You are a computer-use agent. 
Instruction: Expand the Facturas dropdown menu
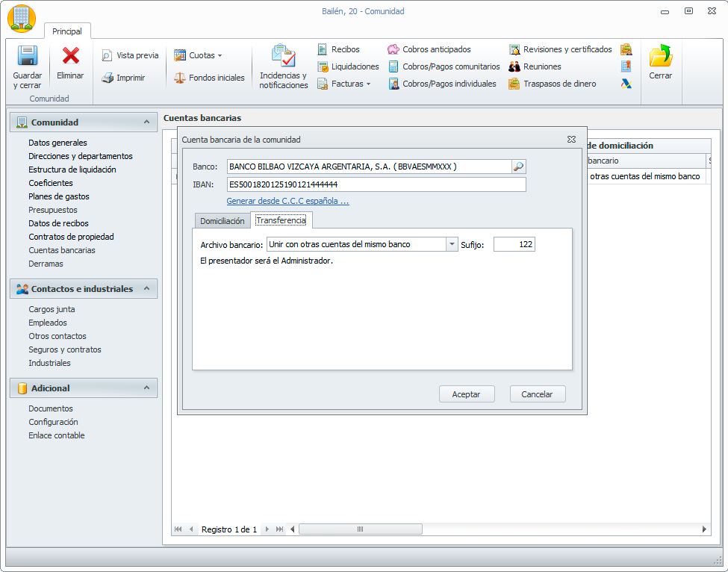click(x=369, y=84)
